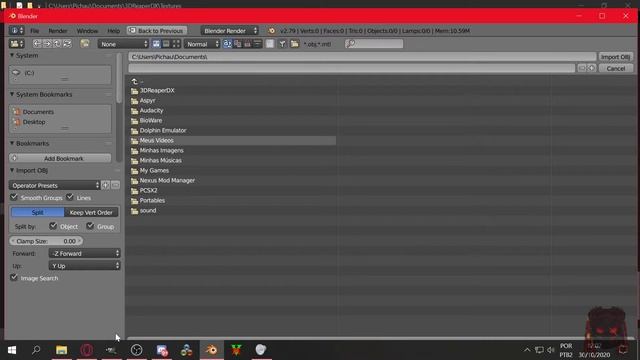Screen dimensions: 640x360
Task: Open Operator Presets dropdown
Action: (x=55, y=185)
